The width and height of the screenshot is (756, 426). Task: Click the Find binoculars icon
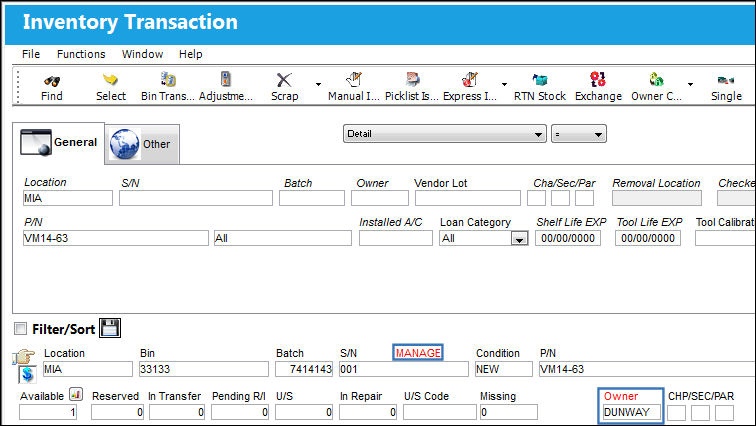tap(52, 80)
